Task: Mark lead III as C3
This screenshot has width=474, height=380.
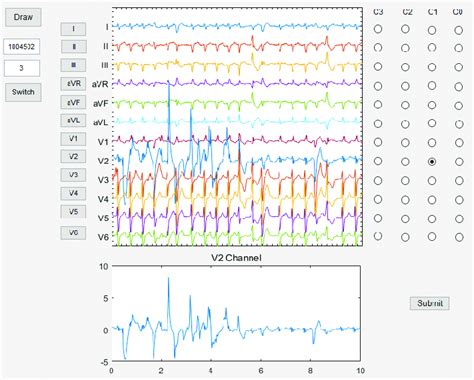Action: click(x=378, y=67)
